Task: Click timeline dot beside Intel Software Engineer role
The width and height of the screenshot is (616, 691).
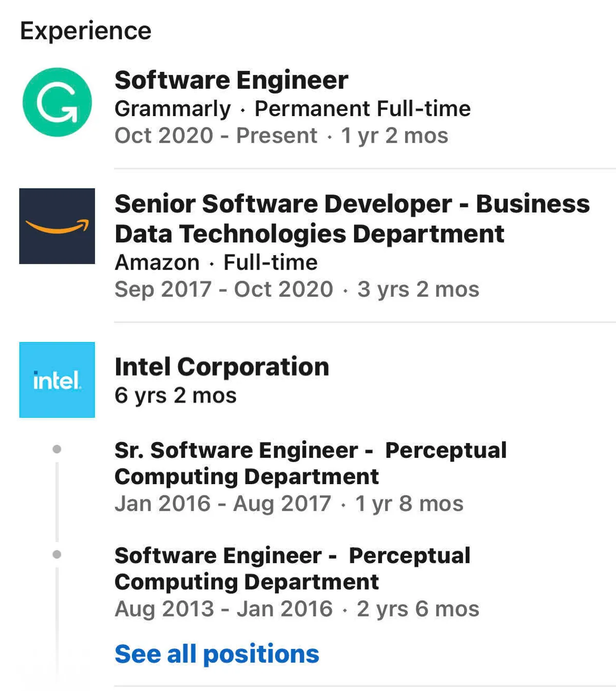Action: click(57, 554)
